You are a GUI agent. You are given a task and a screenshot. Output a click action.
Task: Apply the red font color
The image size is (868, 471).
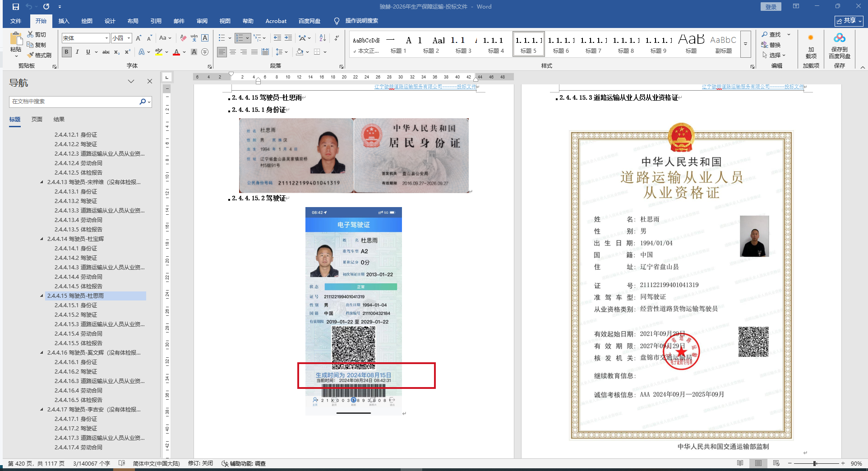point(176,52)
